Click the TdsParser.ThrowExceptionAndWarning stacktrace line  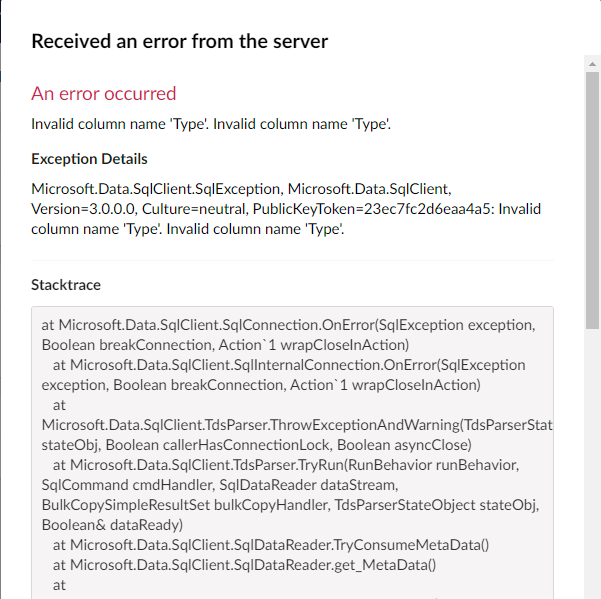coord(297,425)
